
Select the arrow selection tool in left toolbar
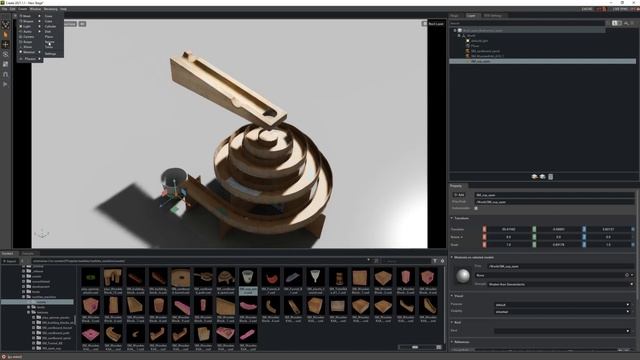5,25
